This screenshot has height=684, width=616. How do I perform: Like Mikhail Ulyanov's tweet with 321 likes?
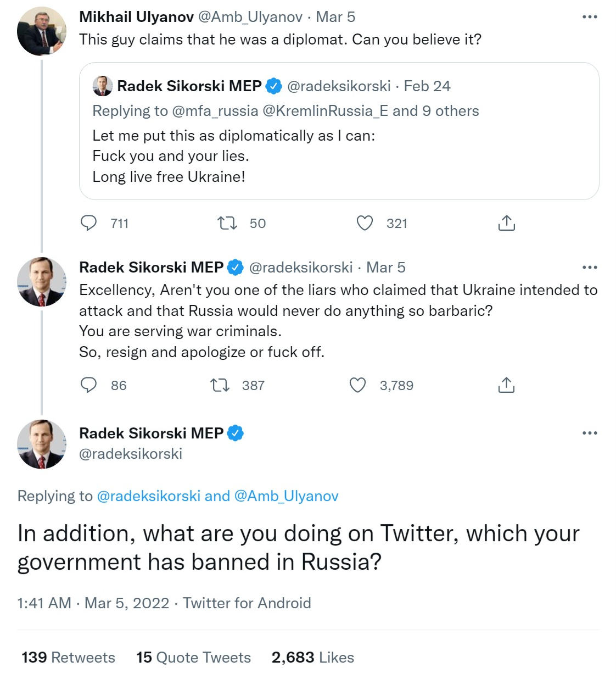pos(365,223)
